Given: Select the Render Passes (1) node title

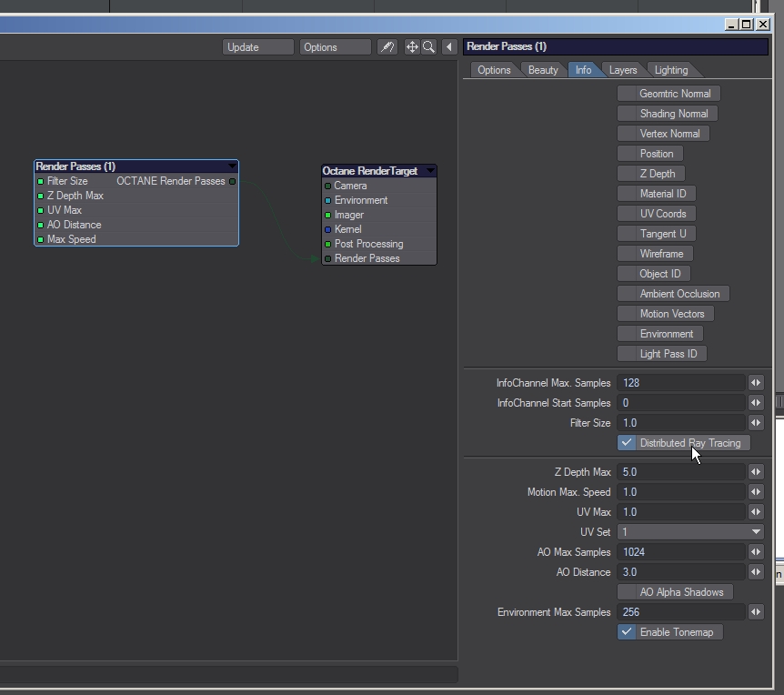Looking at the screenshot, I should 75,166.
